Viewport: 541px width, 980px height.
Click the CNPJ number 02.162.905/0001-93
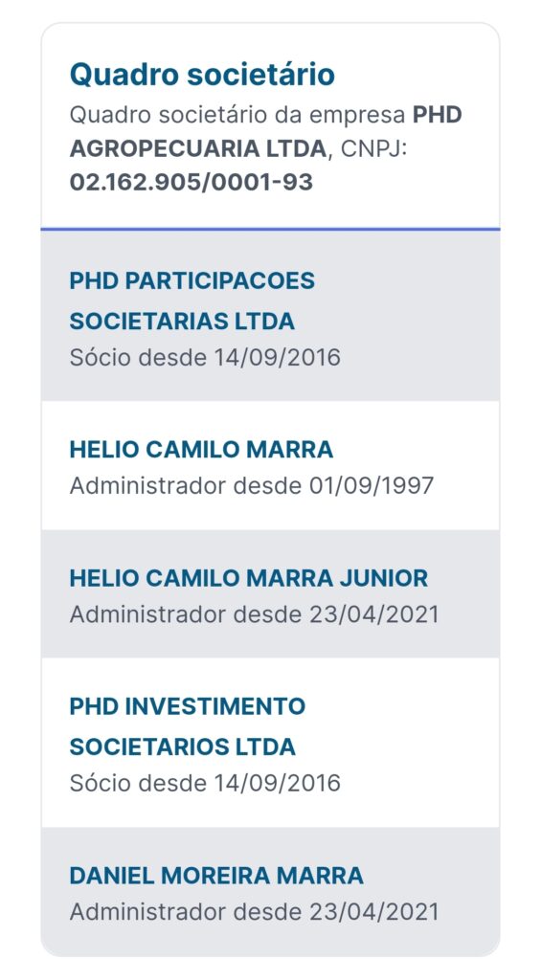click(x=192, y=182)
